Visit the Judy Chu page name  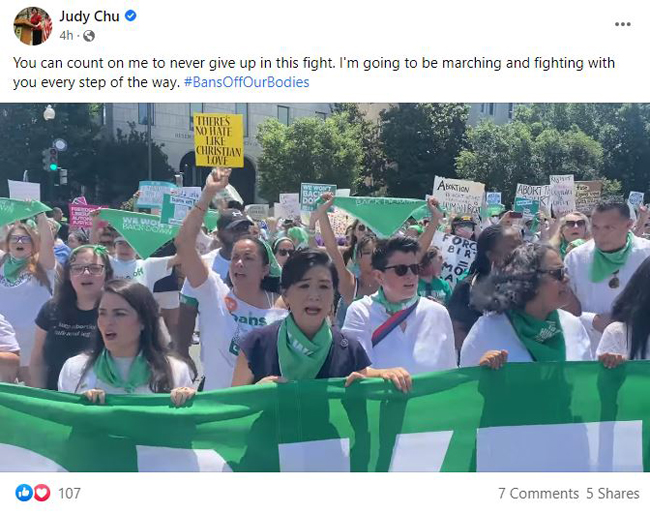click(89, 16)
